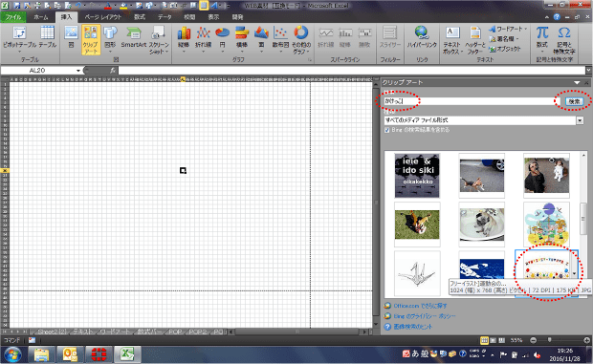The image size is (593, 364).
Task: Insert a line chart (折れ線)
Action: pos(203,38)
